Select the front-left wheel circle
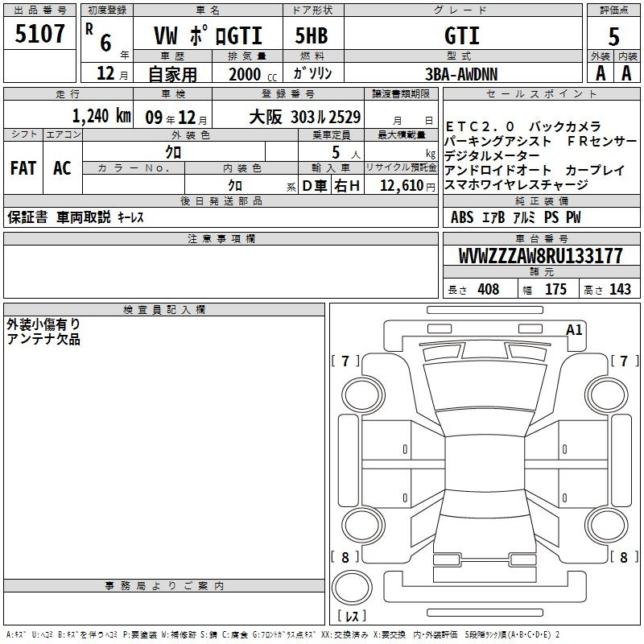Screen dimensions: 644x644 click(363, 395)
